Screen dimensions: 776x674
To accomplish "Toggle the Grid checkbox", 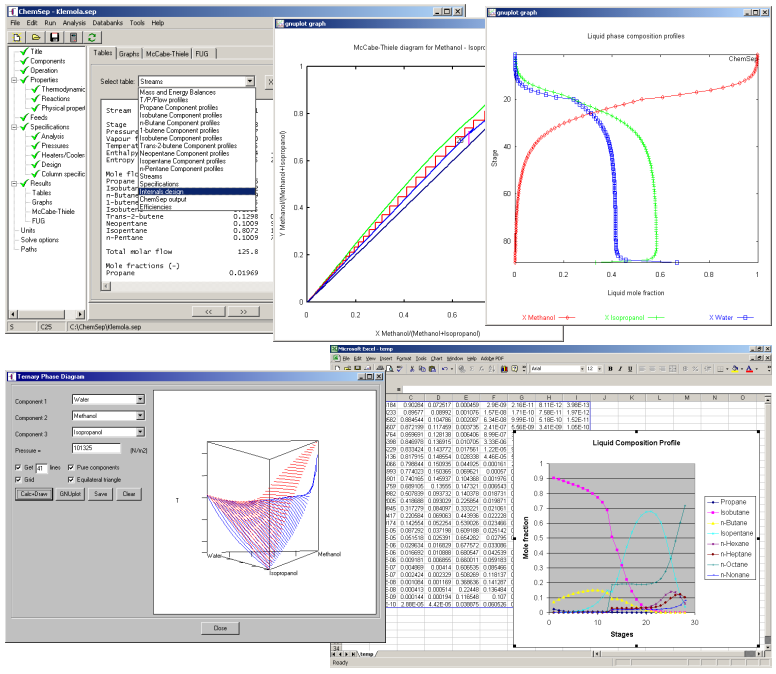I will [x=18, y=480].
